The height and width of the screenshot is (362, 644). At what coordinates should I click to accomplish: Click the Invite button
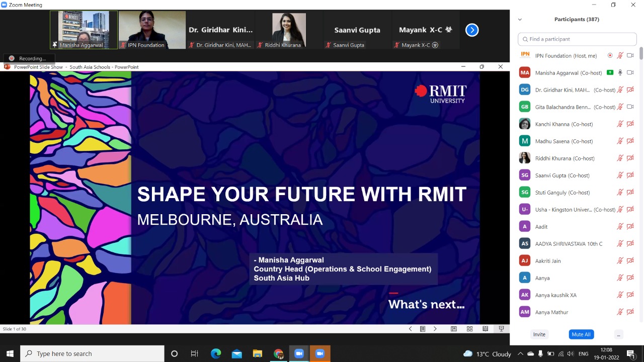coord(539,334)
